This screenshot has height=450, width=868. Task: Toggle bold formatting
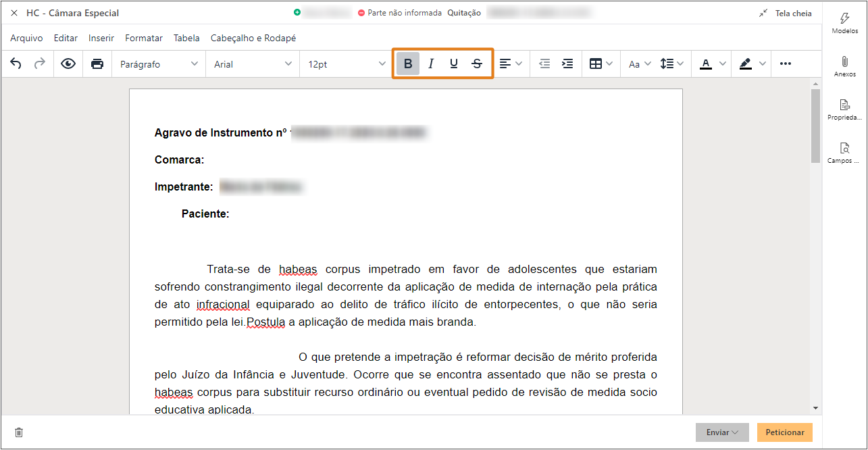(408, 63)
